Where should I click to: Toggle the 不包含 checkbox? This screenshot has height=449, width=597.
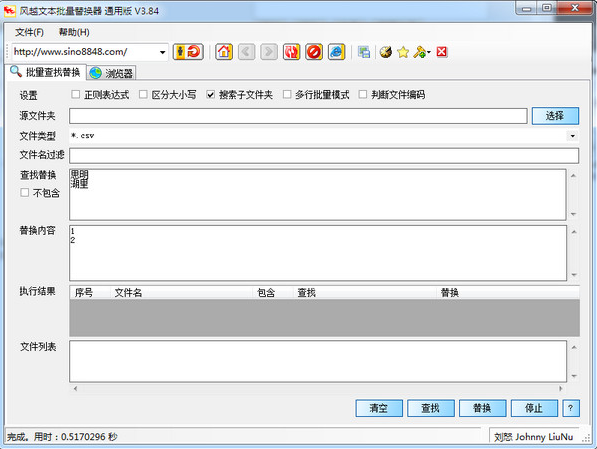pos(25,193)
